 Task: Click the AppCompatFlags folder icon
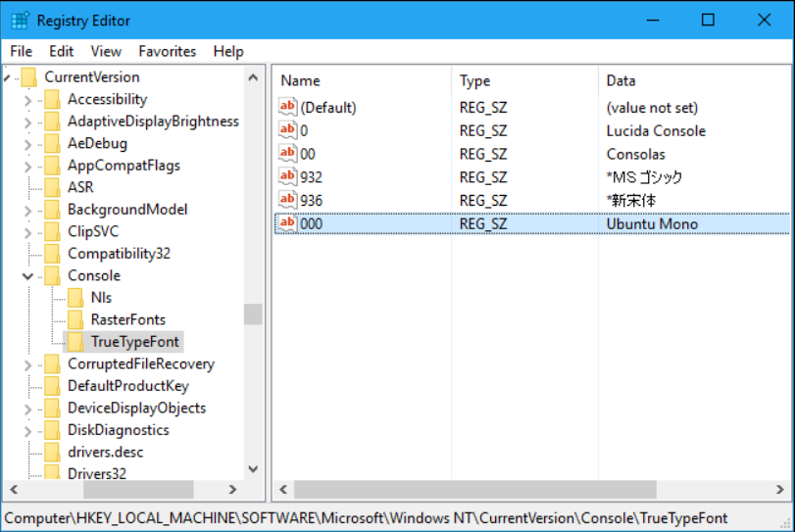pyautogui.click(x=52, y=166)
